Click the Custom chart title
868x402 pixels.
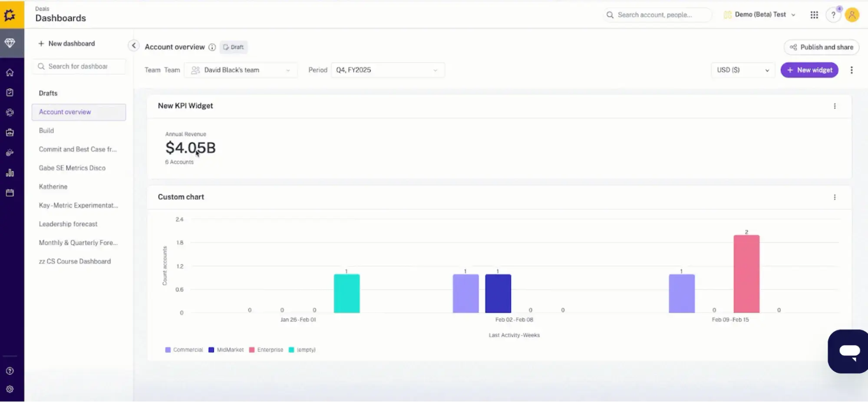181,197
